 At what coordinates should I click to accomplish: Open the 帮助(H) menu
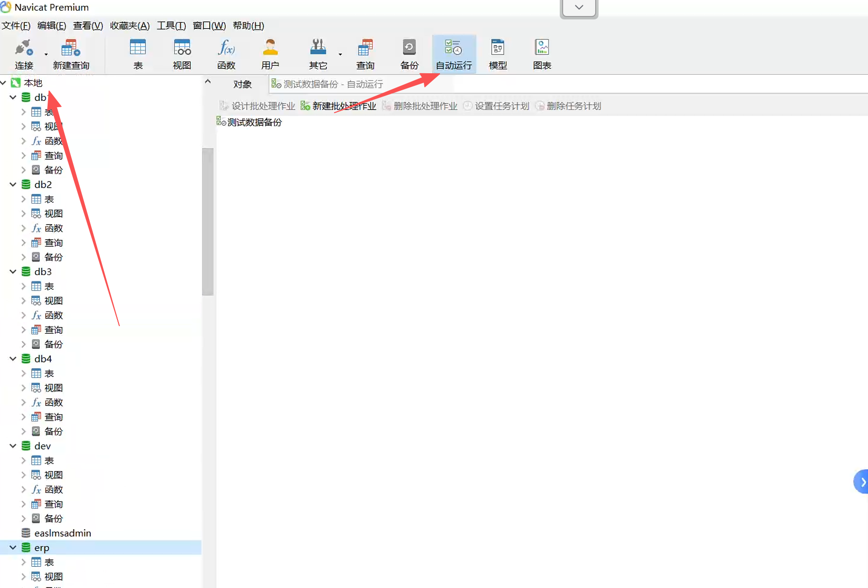coord(248,26)
